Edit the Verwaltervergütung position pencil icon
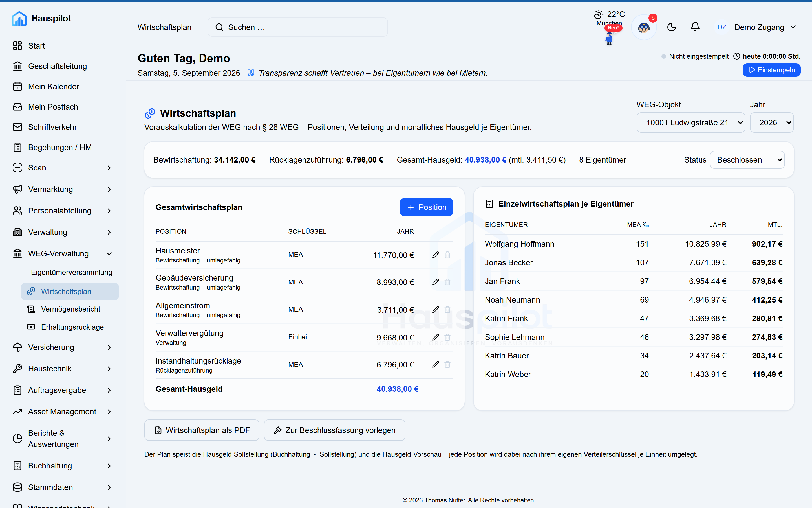 [436, 337]
